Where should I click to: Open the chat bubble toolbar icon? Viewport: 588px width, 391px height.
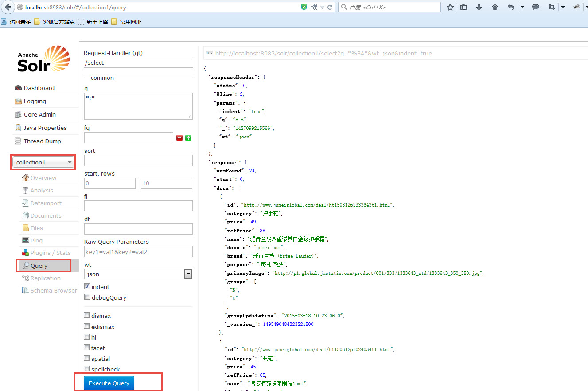[x=536, y=7]
